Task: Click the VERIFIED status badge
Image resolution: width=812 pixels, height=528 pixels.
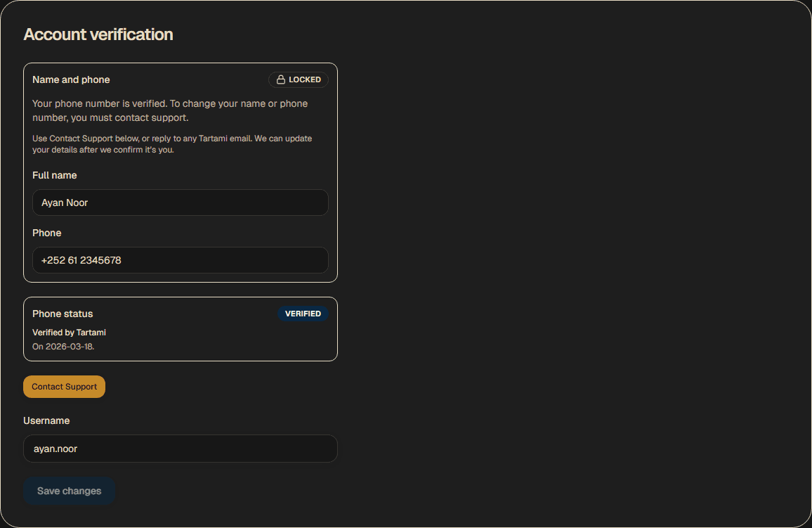Action: point(303,314)
